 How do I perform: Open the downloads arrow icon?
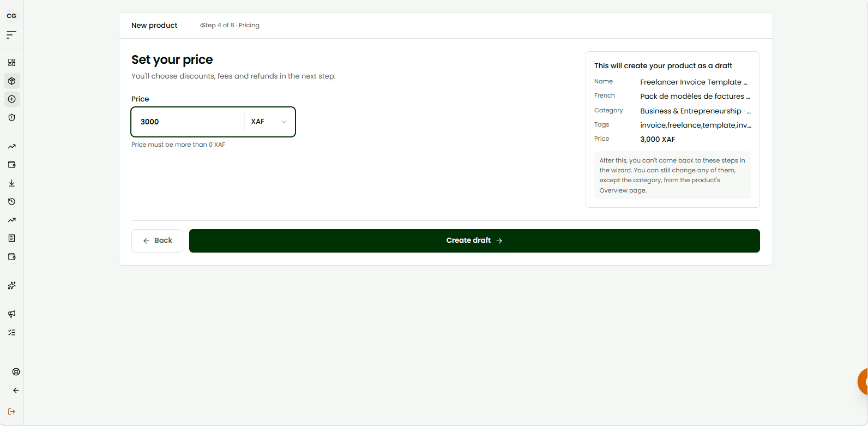coord(12,183)
